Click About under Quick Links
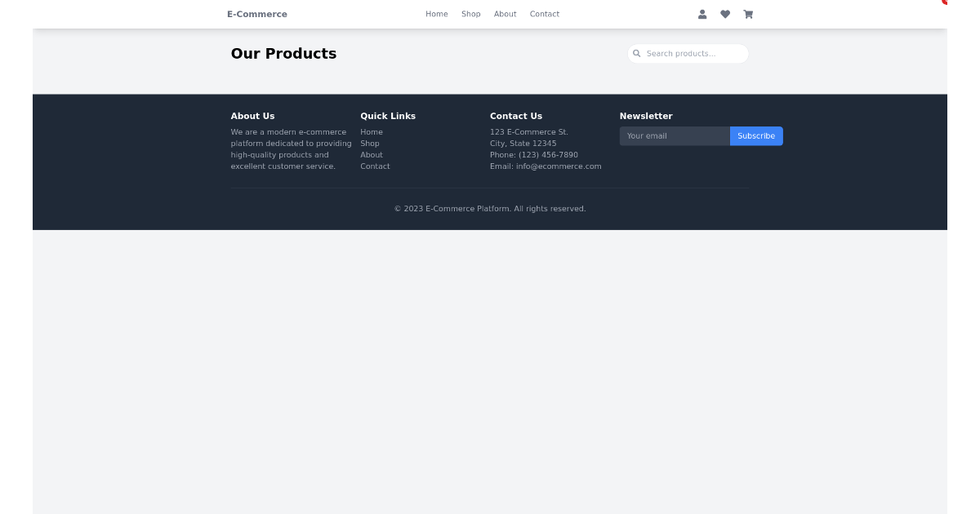This screenshot has width=980, height=514. (x=372, y=154)
